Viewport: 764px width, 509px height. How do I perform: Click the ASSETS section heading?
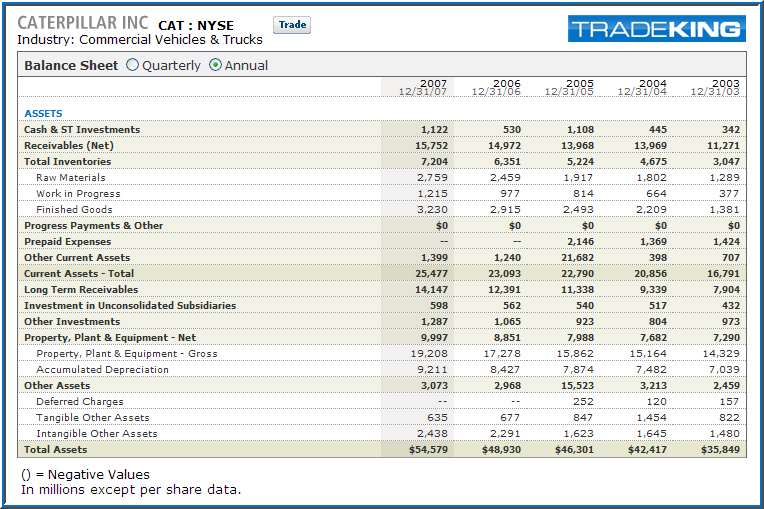pos(43,113)
